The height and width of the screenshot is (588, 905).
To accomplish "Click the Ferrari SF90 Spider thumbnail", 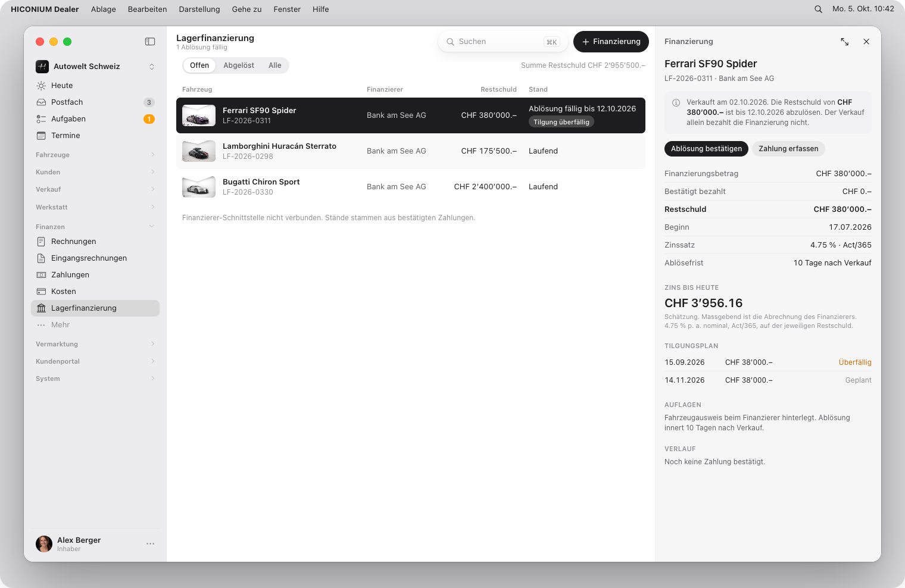I will (199, 115).
